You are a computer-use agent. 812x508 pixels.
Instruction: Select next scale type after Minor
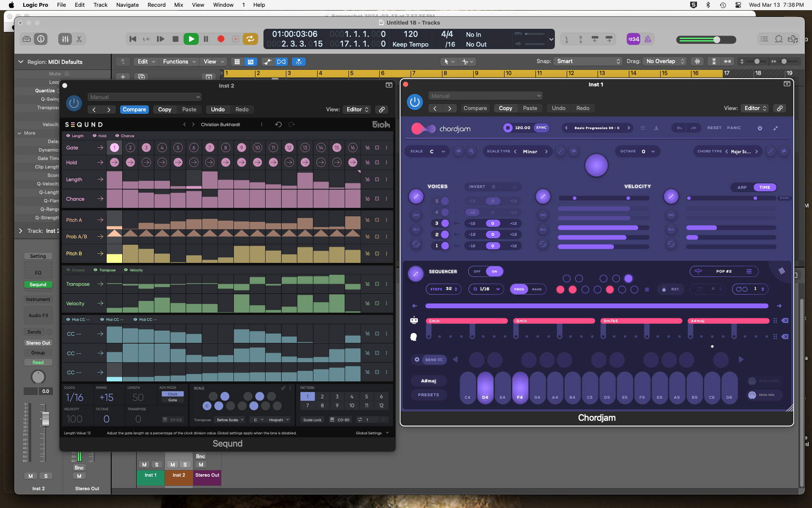pyautogui.click(x=546, y=152)
